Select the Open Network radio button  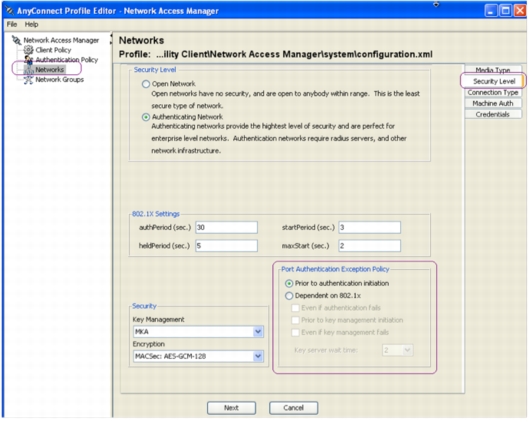tap(146, 84)
